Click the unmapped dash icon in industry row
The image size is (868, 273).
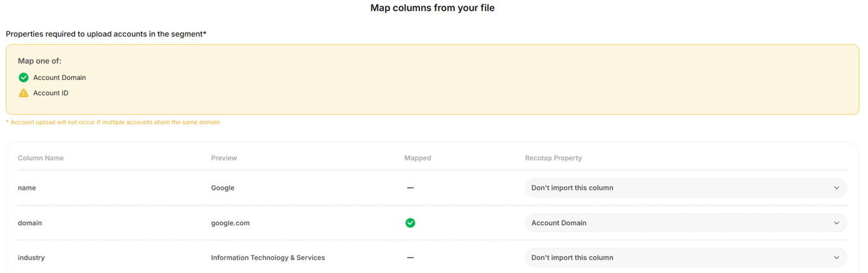[410, 258]
